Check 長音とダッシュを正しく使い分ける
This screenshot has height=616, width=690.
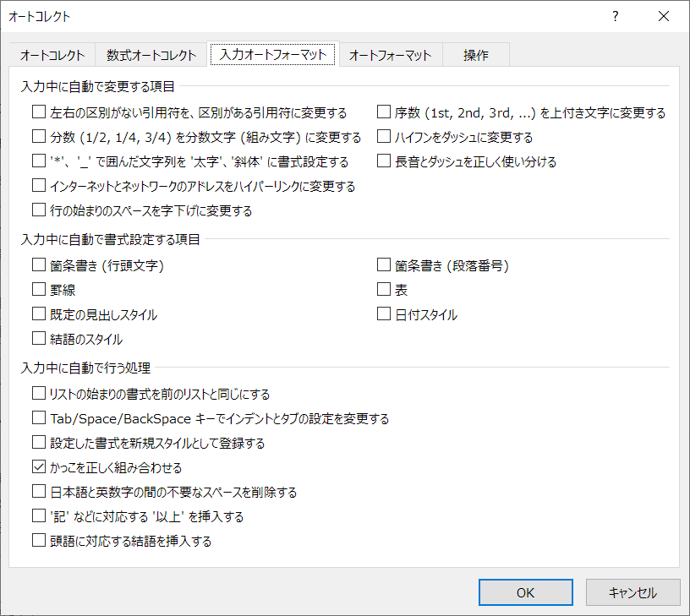click(x=383, y=161)
